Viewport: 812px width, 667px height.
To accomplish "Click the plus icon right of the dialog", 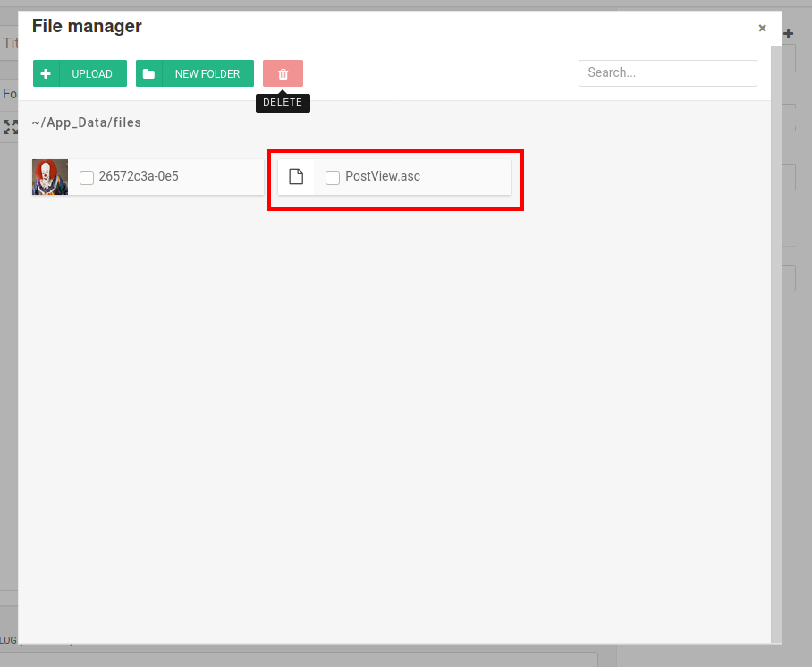I will (788, 34).
